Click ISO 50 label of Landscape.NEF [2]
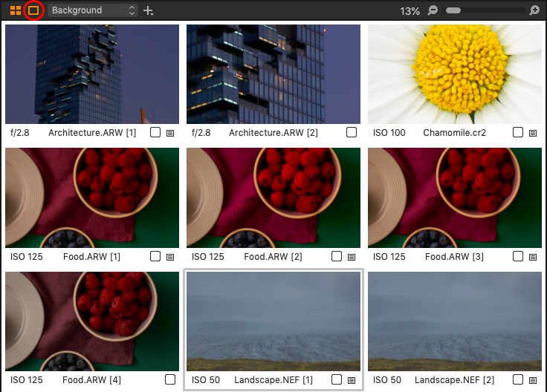 [x=387, y=380]
